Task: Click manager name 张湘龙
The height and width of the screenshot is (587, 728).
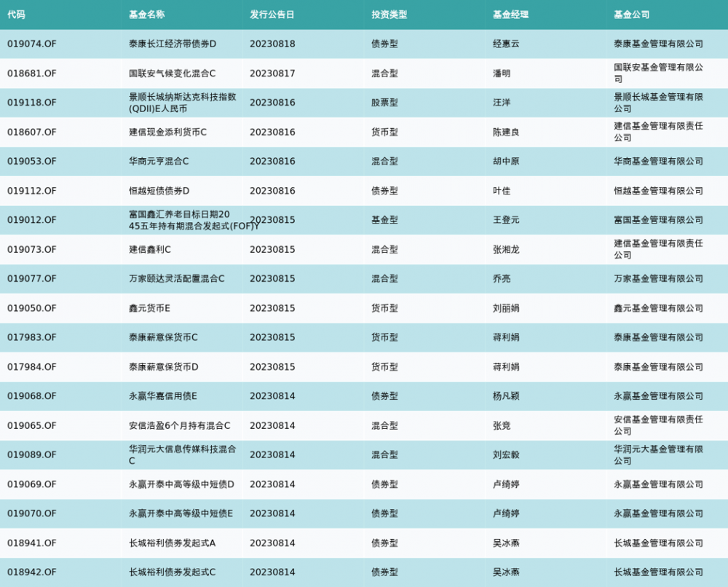Action: click(506, 249)
